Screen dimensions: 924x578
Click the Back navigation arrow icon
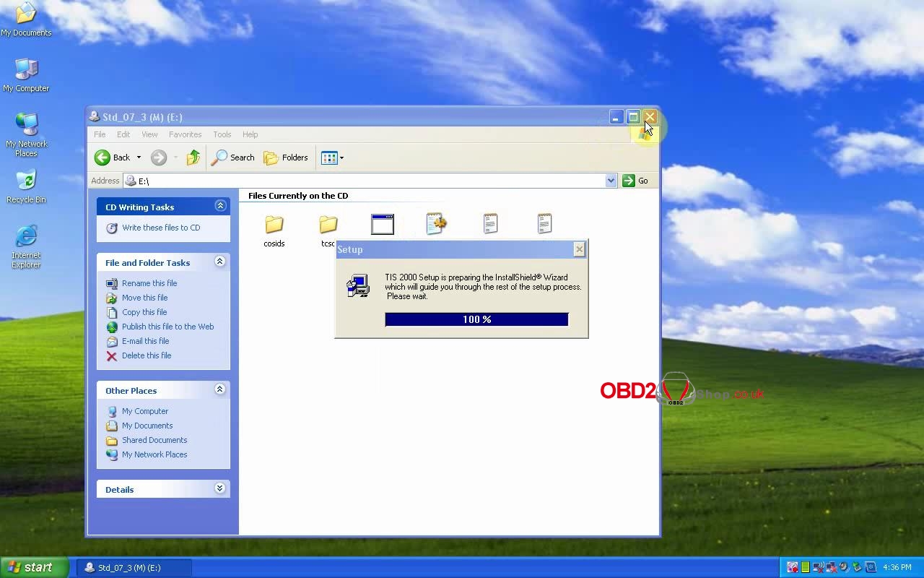coord(103,158)
